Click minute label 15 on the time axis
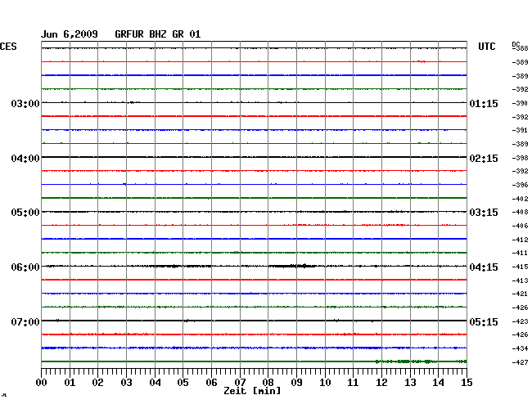 click(x=467, y=383)
